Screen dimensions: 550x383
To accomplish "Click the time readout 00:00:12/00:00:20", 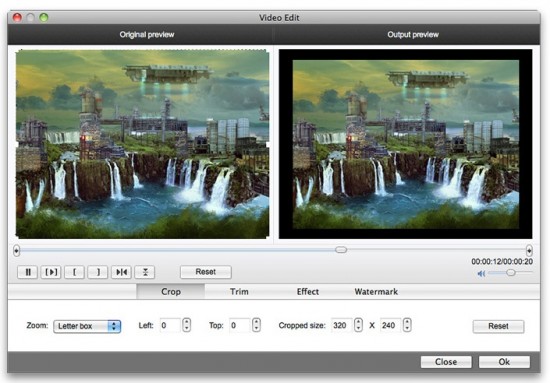I will [502, 262].
